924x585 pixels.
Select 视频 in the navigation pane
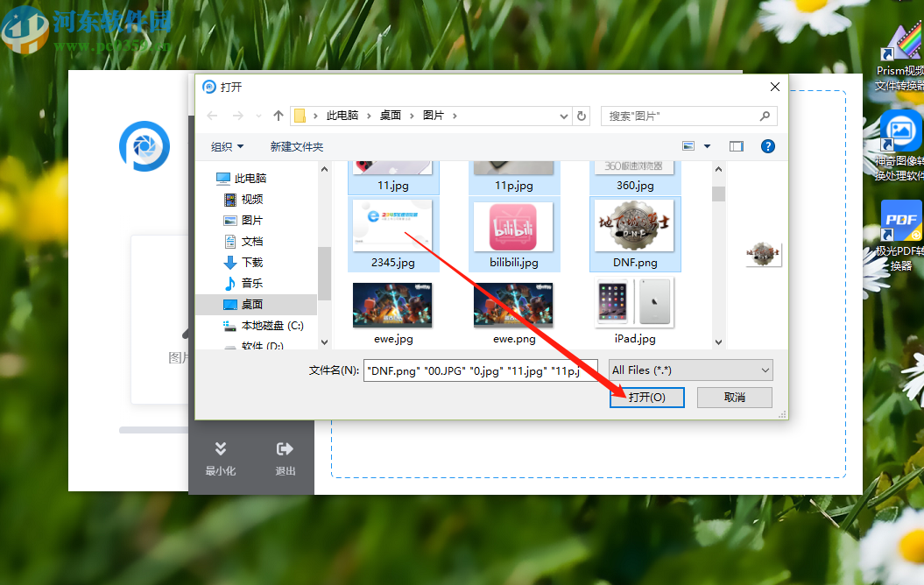pyautogui.click(x=243, y=199)
